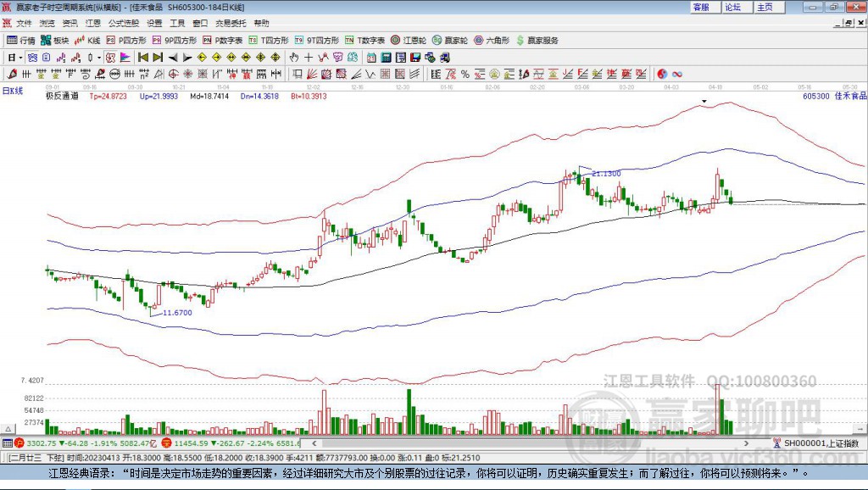Open the P数字表 table

coord(223,41)
